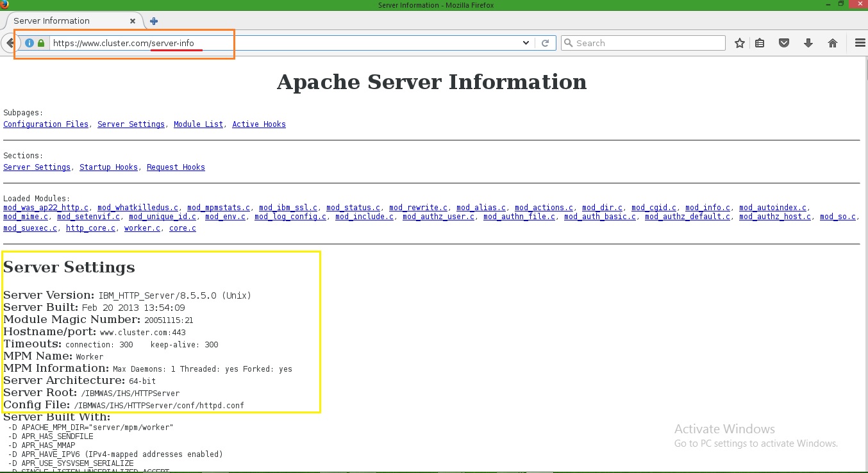Screen dimensions: 868x473
Task: Open the Module List link
Action: point(198,124)
